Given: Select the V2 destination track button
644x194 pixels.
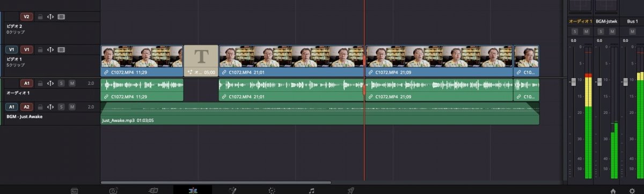Looking at the screenshot, I should (27, 17).
